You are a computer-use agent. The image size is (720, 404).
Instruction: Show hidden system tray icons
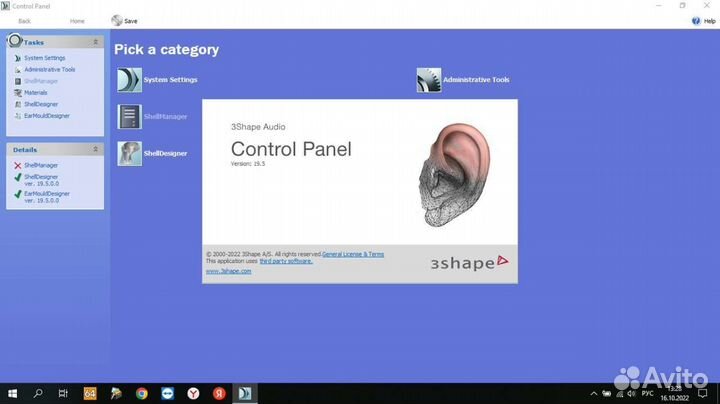(594, 393)
